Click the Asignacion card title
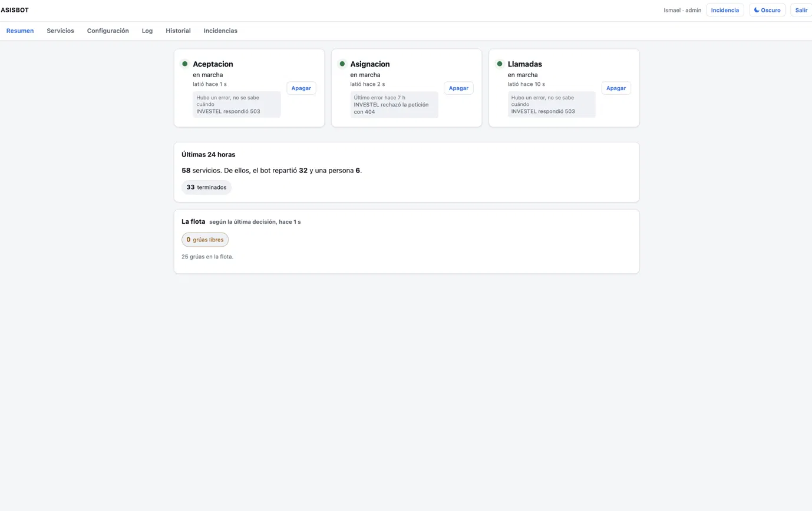Viewport: 812px width, 511px height. pos(369,64)
